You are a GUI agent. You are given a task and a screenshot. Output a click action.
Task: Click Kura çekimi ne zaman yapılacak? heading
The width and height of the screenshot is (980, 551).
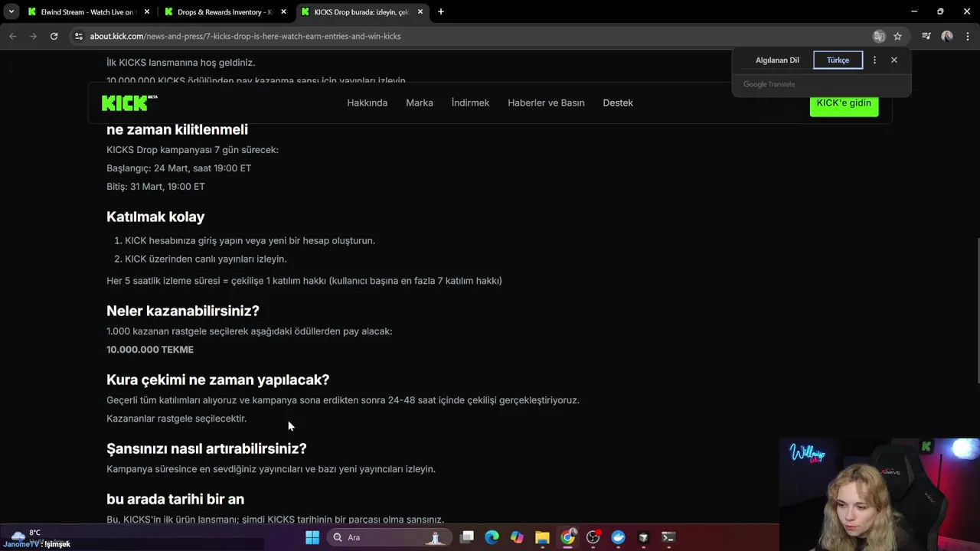click(x=218, y=380)
